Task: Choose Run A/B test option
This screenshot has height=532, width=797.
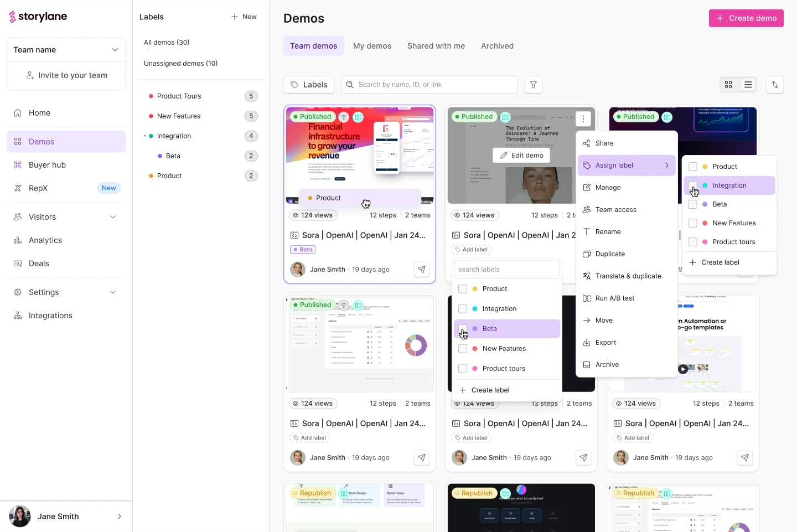Action: coord(627,298)
